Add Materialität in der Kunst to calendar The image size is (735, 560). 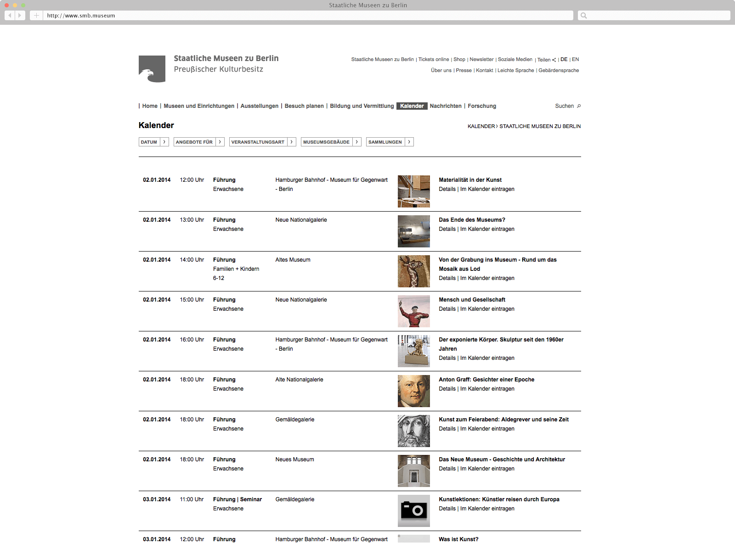(487, 189)
